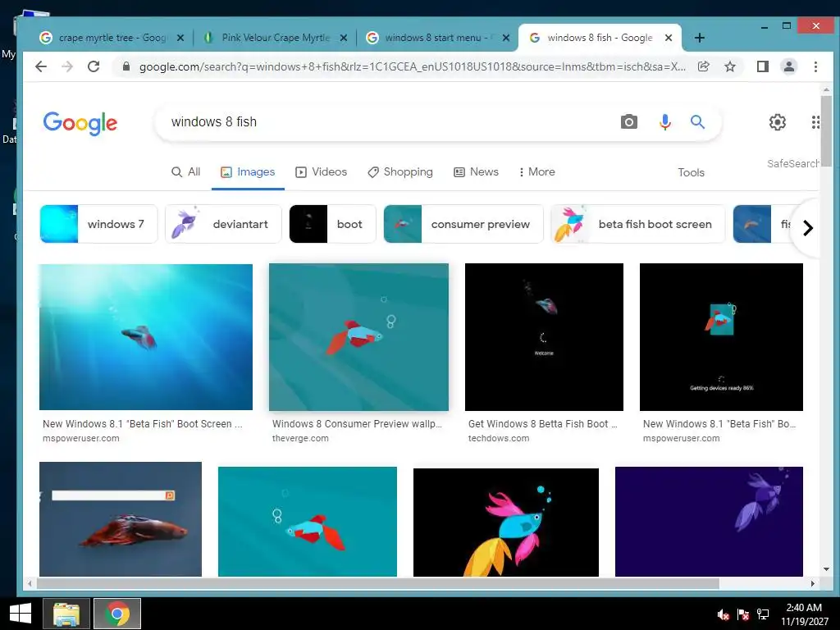Expand the More search categories
This screenshot has height=630, width=840.
tap(536, 172)
